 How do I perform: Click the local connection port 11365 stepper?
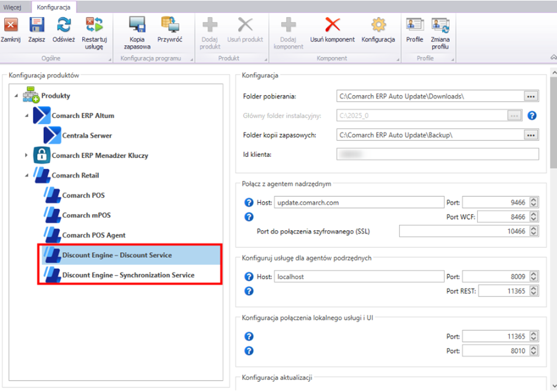point(500,336)
